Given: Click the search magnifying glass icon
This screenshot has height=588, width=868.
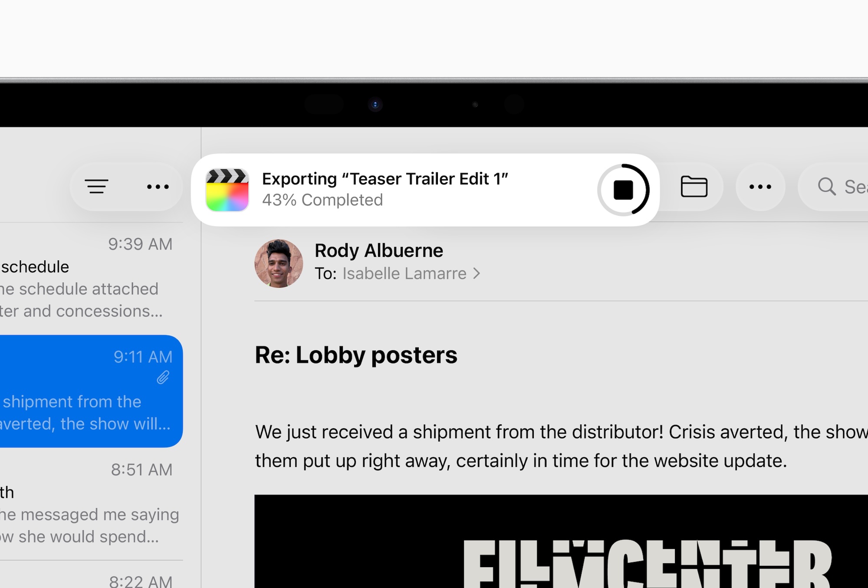Looking at the screenshot, I should tap(827, 187).
